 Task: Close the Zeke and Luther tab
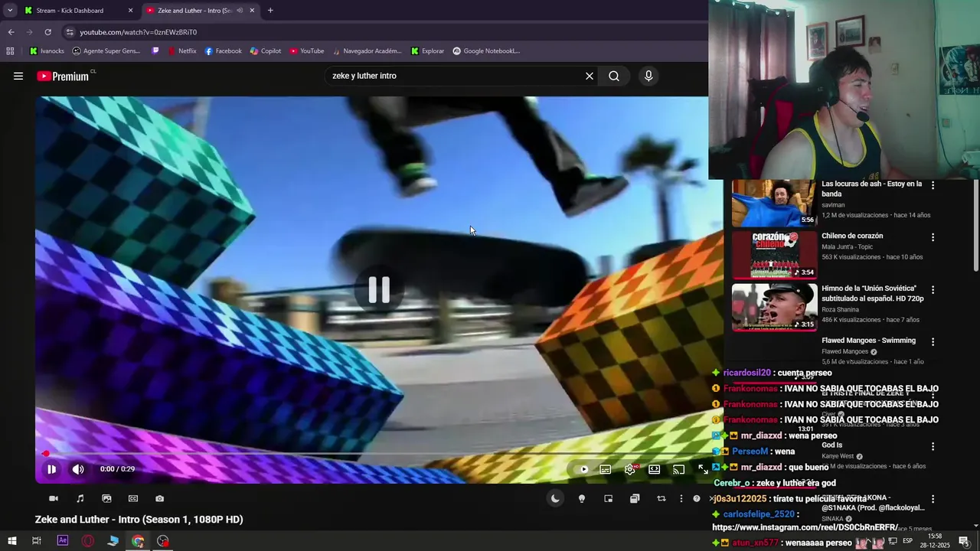coord(252,11)
